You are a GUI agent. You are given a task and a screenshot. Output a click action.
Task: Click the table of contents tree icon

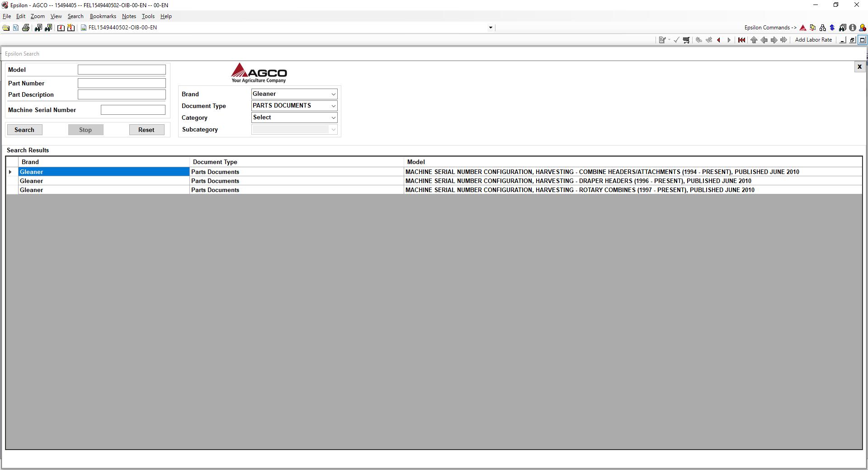point(16,28)
